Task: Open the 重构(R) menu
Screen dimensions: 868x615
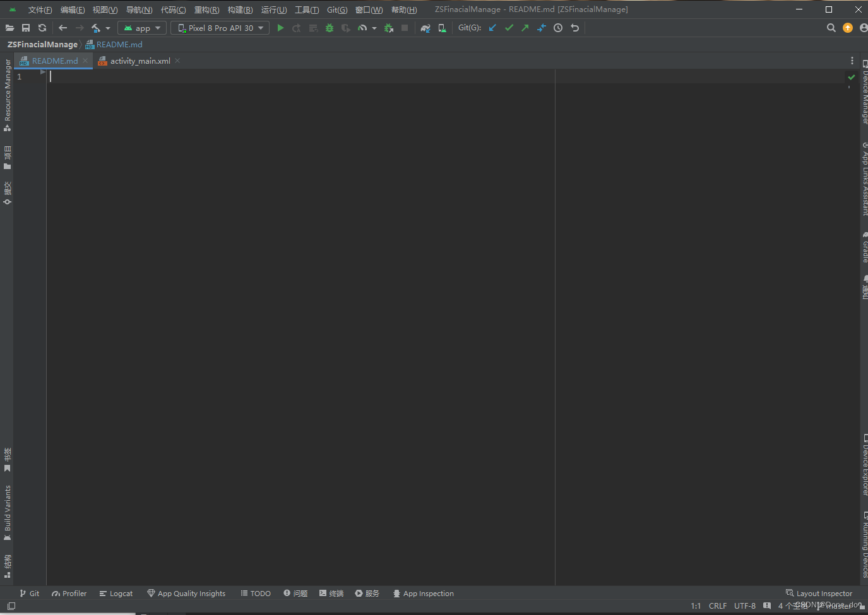Action: point(206,9)
